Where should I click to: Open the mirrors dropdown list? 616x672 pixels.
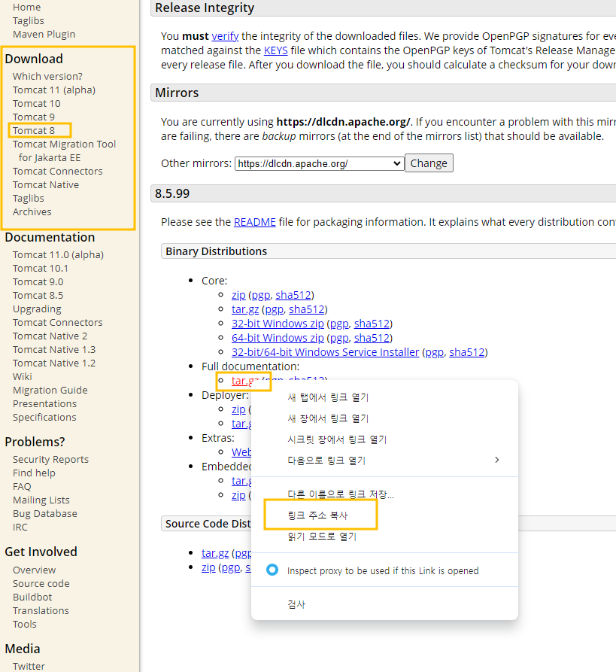(319, 164)
